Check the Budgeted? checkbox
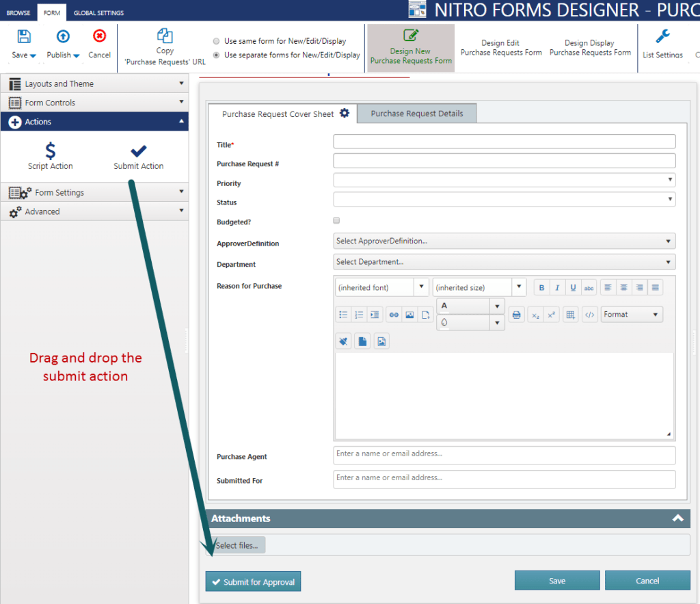The width and height of the screenshot is (700, 604). pos(336,220)
